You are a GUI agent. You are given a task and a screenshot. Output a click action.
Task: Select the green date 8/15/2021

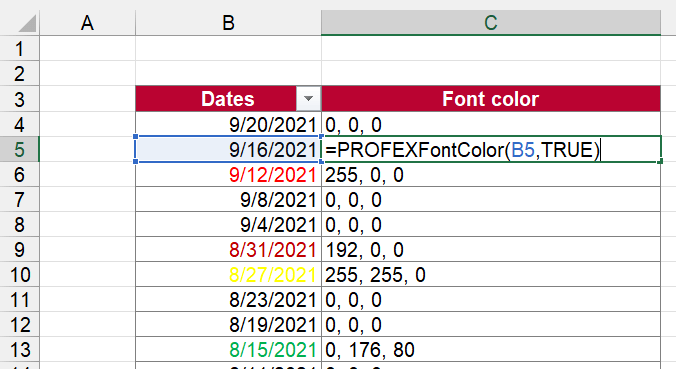[228, 349]
